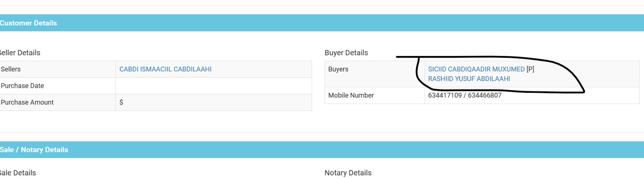Click mobile number 634466807
This screenshot has height=179, width=644.
click(x=485, y=96)
